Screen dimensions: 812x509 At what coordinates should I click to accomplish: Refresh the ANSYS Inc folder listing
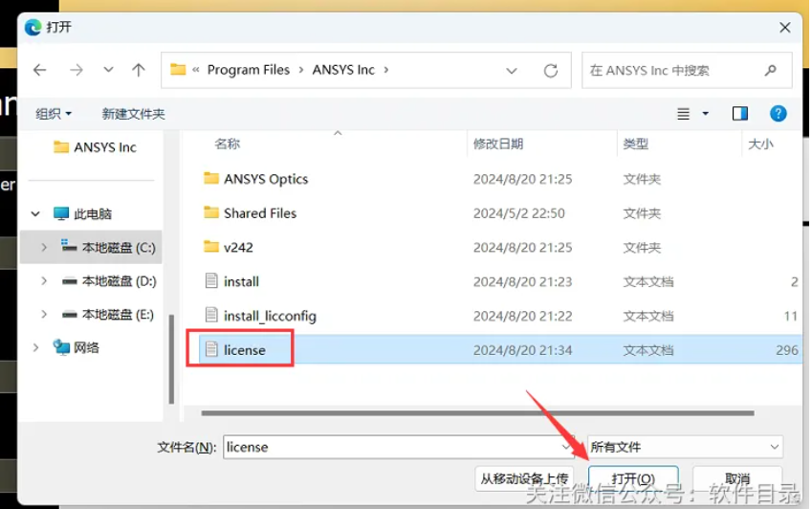pos(551,71)
